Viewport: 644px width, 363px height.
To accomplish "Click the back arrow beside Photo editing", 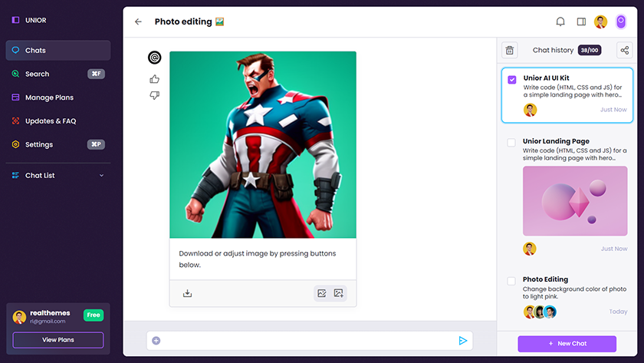I will pyautogui.click(x=138, y=21).
